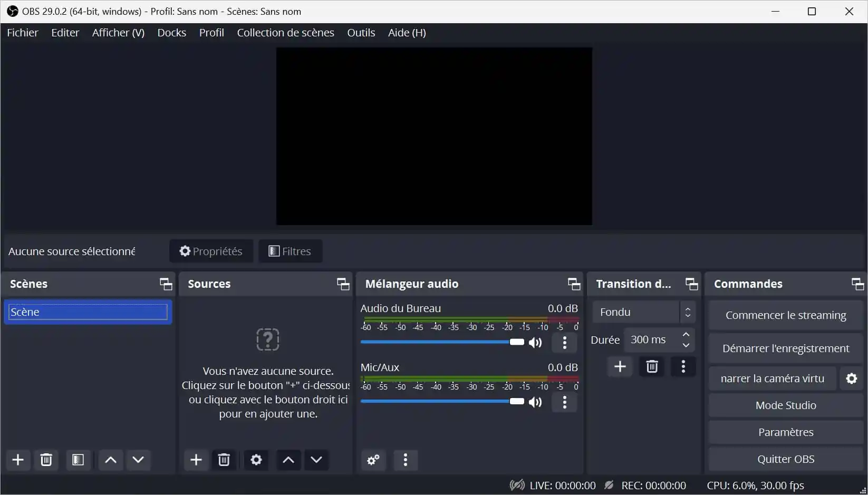Add a new source with plus icon

point(196,460)
